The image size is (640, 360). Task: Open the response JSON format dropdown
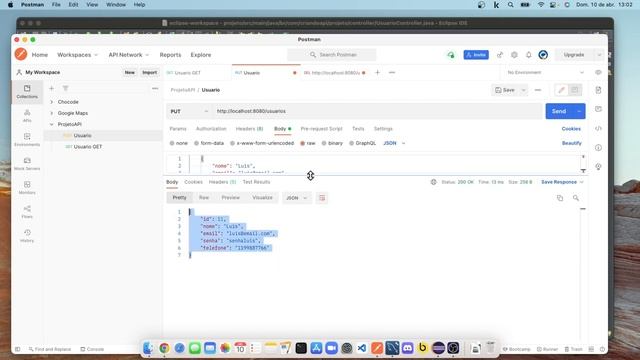(296, 198)
